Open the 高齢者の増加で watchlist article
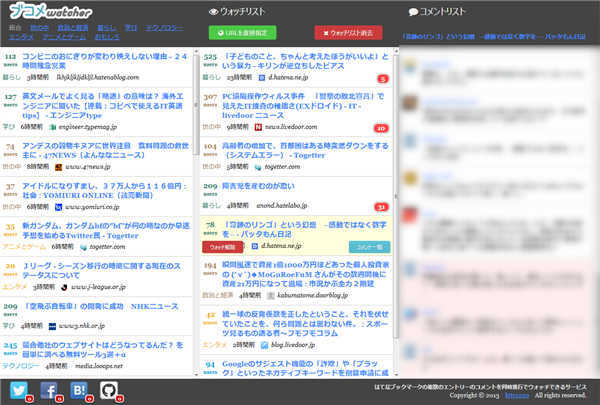The height and width of the screenshot is (405, 600). (x=305, y=150)
